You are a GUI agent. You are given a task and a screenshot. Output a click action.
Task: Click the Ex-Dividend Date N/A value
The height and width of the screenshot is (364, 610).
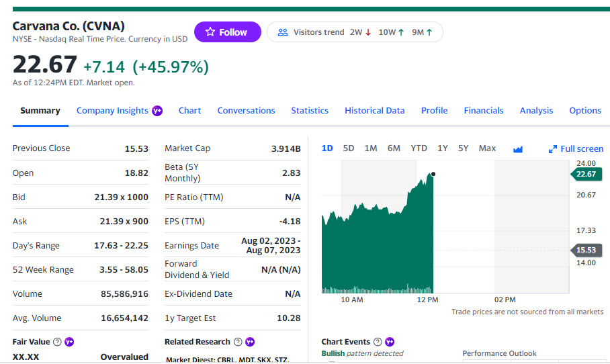(292, 294)
